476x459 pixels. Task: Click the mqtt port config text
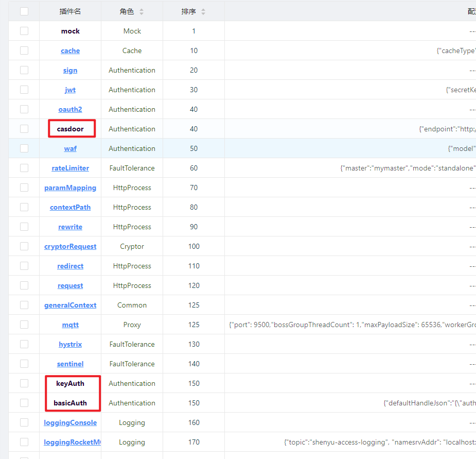[x=352, y=325]
